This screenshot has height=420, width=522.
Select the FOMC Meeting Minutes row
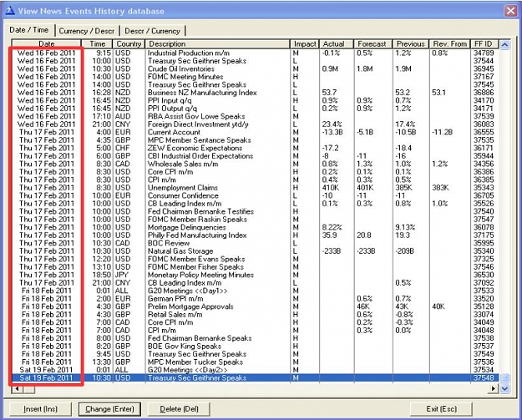pyautogui.click(x=255, y=77)
